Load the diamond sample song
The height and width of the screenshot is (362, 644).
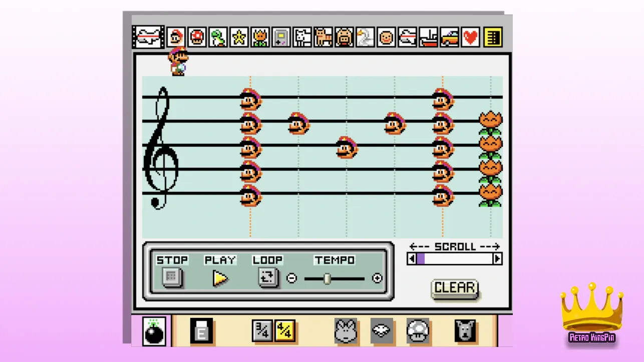[382, 331]
